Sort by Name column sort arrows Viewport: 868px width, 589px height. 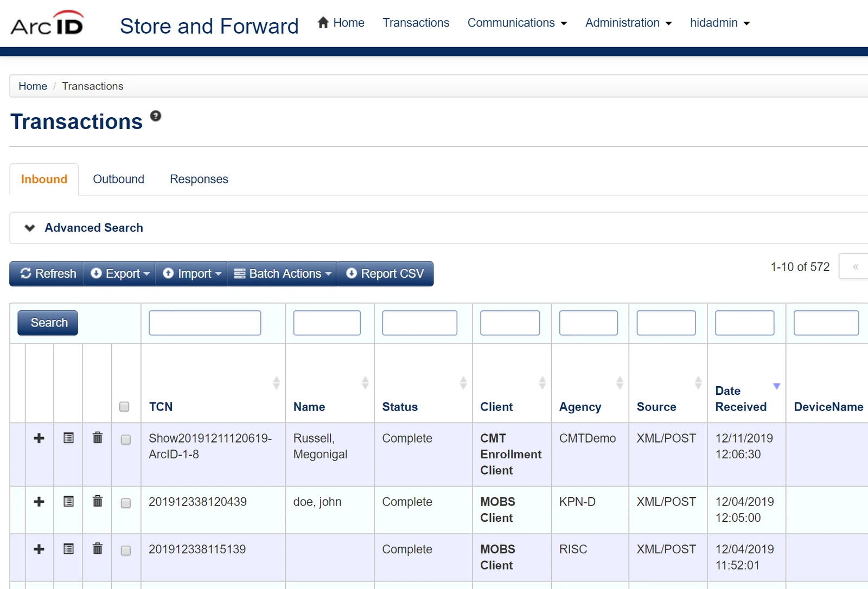coord(365,383)
